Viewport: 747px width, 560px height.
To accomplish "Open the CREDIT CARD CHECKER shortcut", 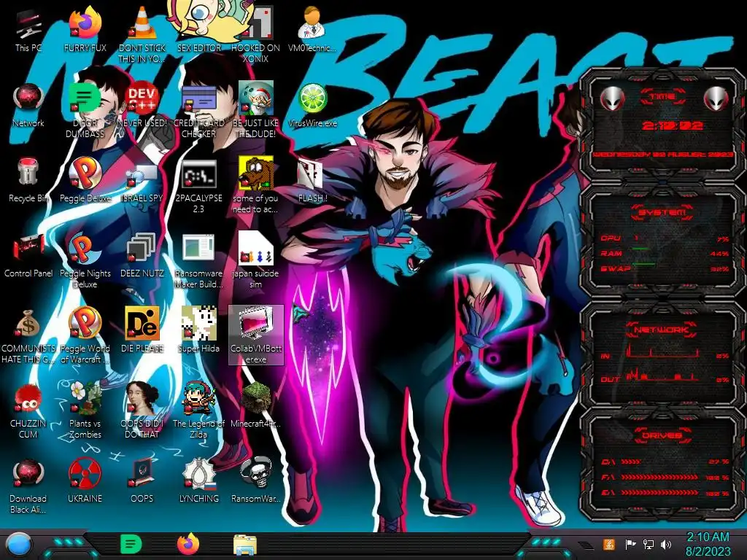I will tap(198, 109).
